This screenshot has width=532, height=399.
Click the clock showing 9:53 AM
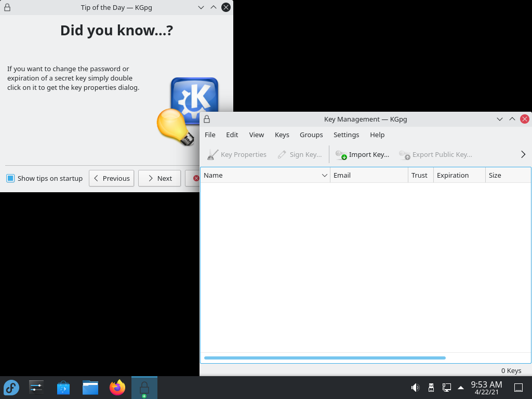pos(486,388)
